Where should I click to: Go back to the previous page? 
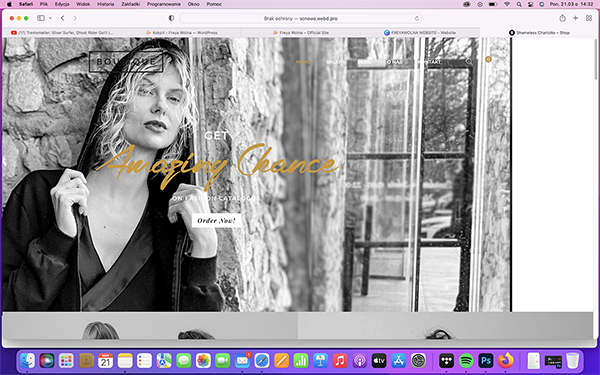click(x=63, y=18)
